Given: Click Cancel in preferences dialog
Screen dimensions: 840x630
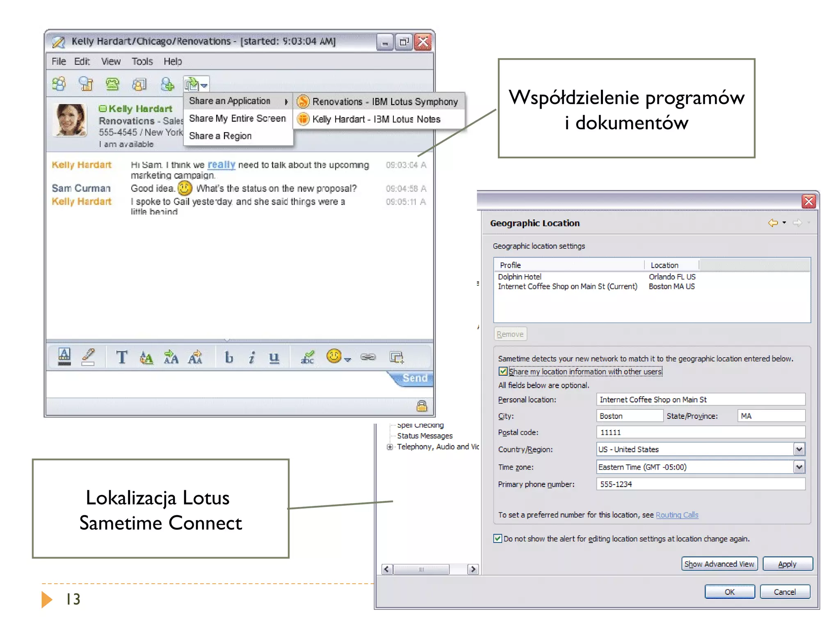Looking at the screenshot, I should coord(784,592).
